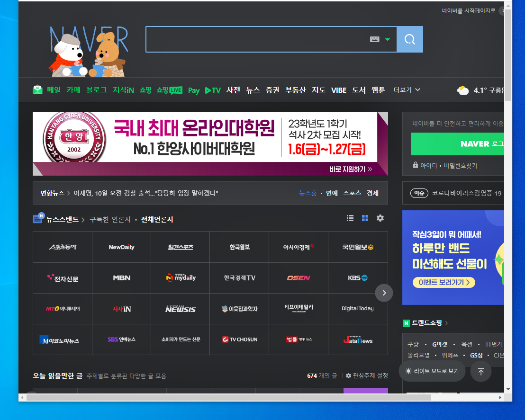Open 도서 in the navigation menu
Image resolution: width=525 pixels, height=420 pixels.
(x=359, y=90)
